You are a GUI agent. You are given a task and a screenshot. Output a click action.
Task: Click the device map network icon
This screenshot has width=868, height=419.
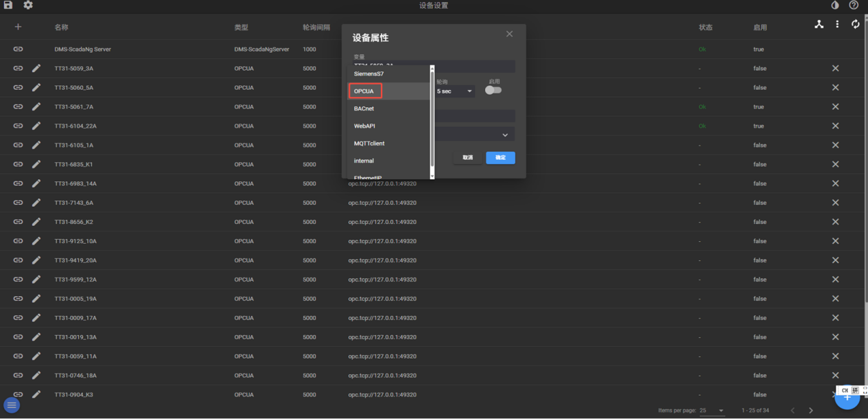[819, 24]
